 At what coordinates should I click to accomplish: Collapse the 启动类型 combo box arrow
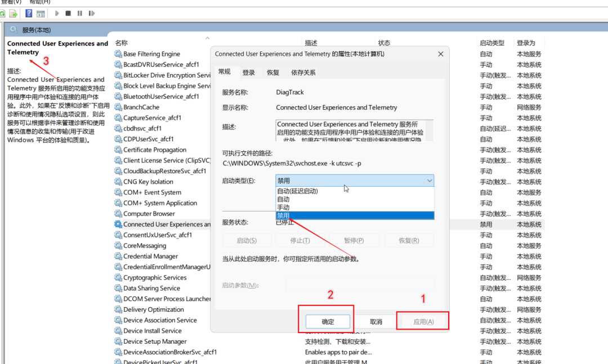430,181
